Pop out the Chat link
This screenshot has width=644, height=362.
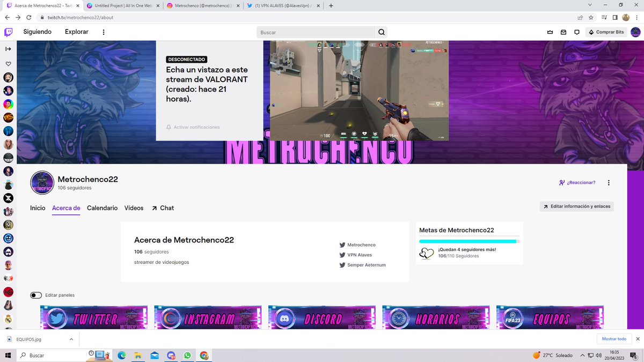tap(163, 208)
